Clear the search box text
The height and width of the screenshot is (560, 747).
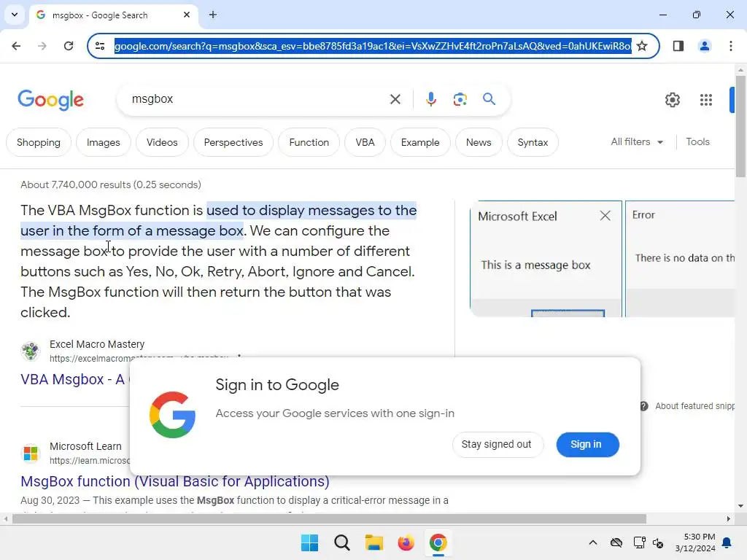[395, 99]
